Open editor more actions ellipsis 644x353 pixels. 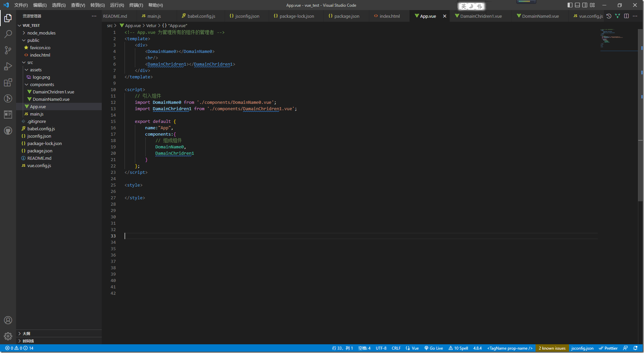(x=635, y=16)
